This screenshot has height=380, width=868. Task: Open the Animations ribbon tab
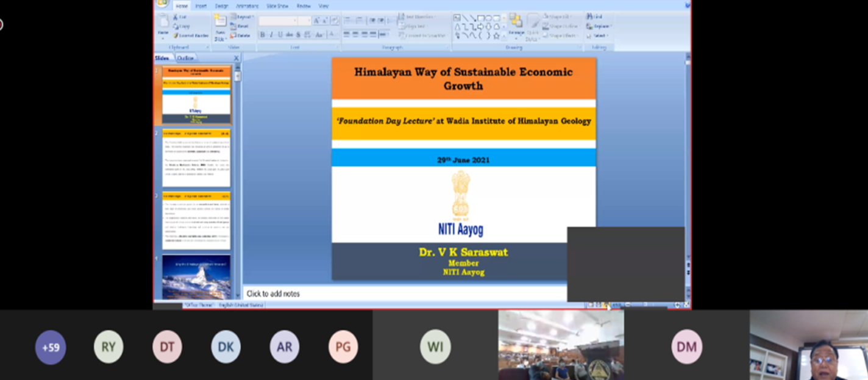247,6
